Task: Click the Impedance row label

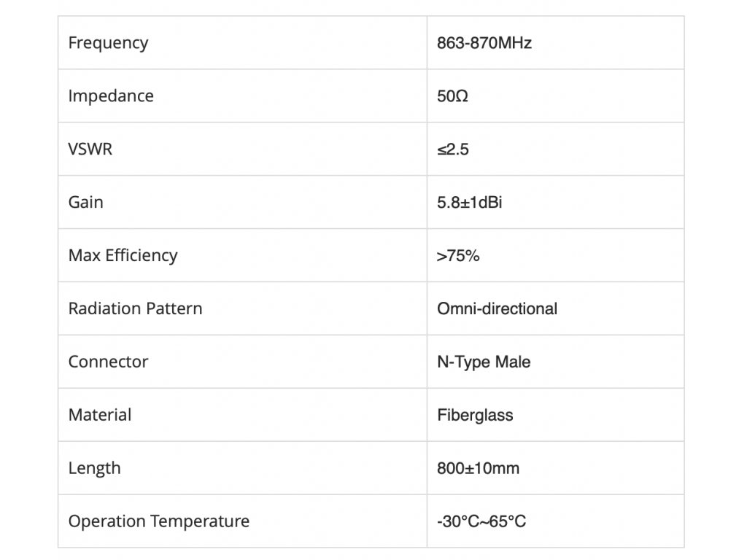Action: [x=111, y=96]
